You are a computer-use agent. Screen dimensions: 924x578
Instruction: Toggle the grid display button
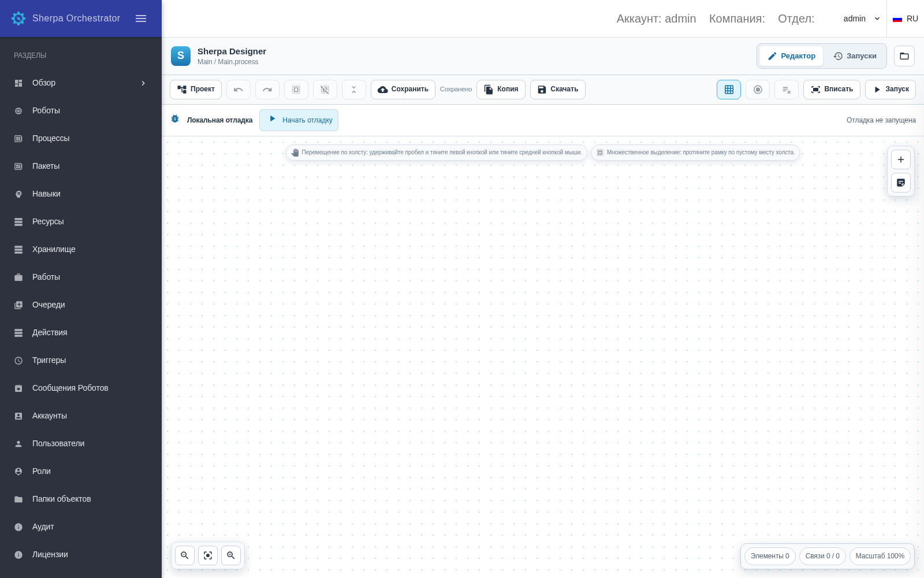[729, 90]
